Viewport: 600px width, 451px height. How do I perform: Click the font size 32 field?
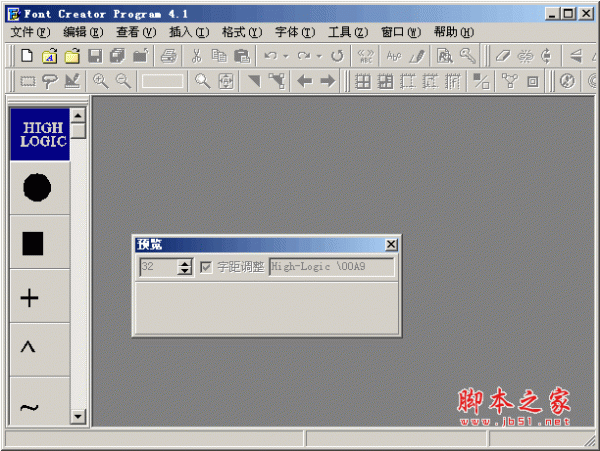pyautogui.click(x=158, y=267)
